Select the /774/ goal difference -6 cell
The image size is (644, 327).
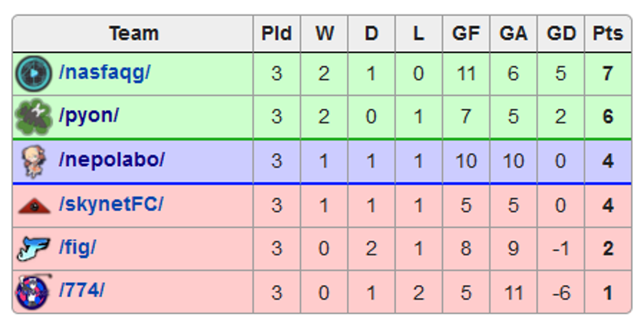tap(560, 292)
